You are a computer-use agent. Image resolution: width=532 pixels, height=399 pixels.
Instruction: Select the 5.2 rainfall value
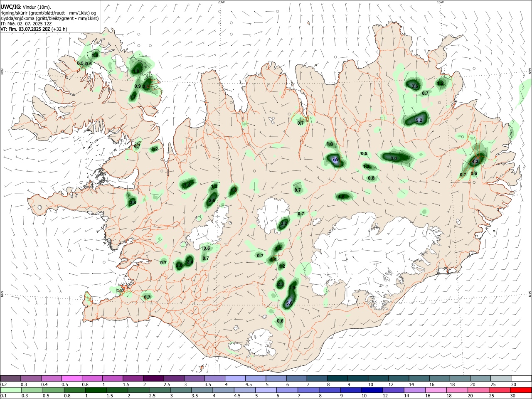(419, 120)
